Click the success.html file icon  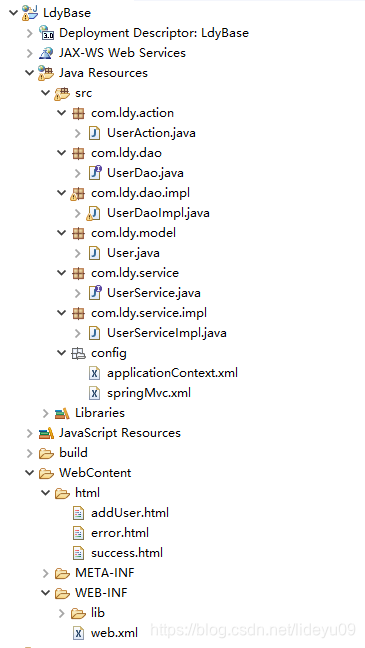tap(79, 553)
